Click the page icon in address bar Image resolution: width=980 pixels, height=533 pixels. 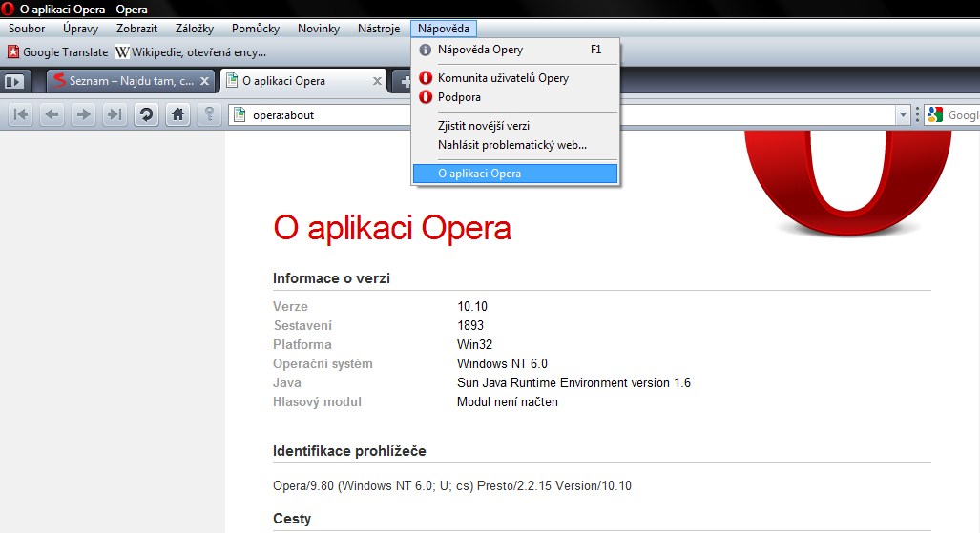(x=240, y=114)
